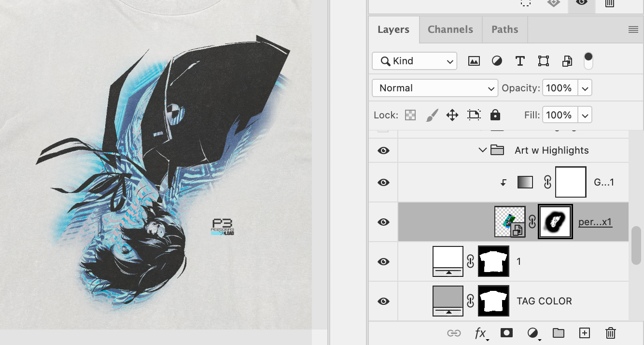Image resolution: width=644 pixels, height=345 pixels.
Task: Click mask link chain on per...x1 layer
Action: 532,222
